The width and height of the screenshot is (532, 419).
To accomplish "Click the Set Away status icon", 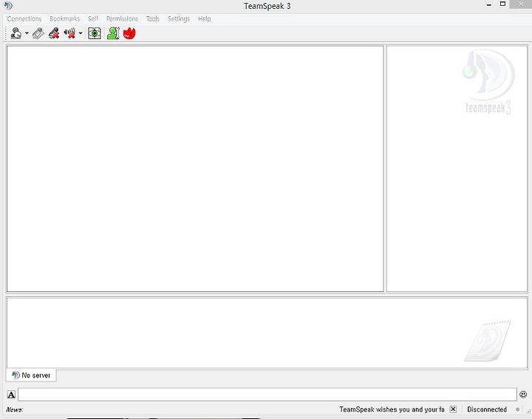I will point(16,33).
